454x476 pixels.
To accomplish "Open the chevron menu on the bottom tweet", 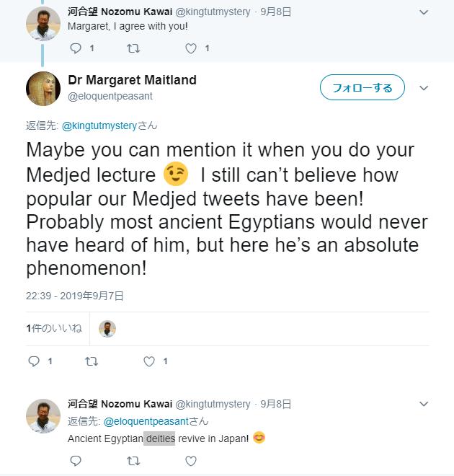I will point(424,405).
